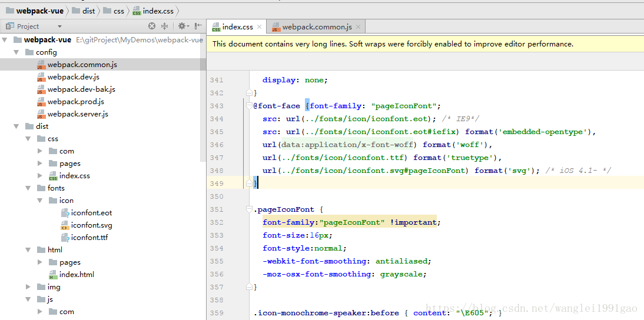This screenshot has width=644, height=320.
Task: Click dist in the breadcrumb bar
Action: (84, 11)
